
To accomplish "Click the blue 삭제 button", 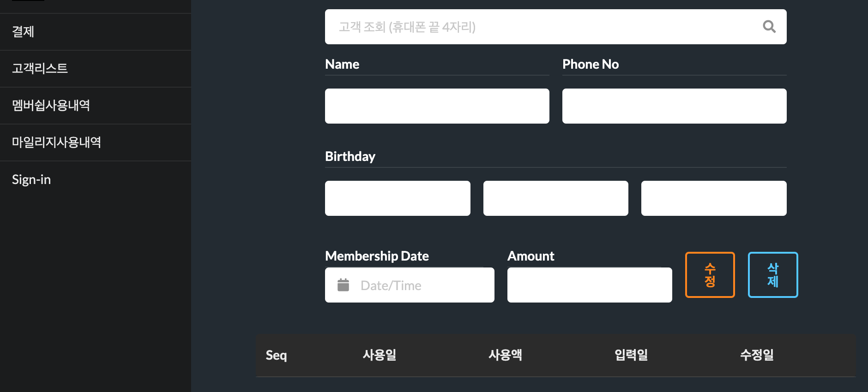I will 773,275.
